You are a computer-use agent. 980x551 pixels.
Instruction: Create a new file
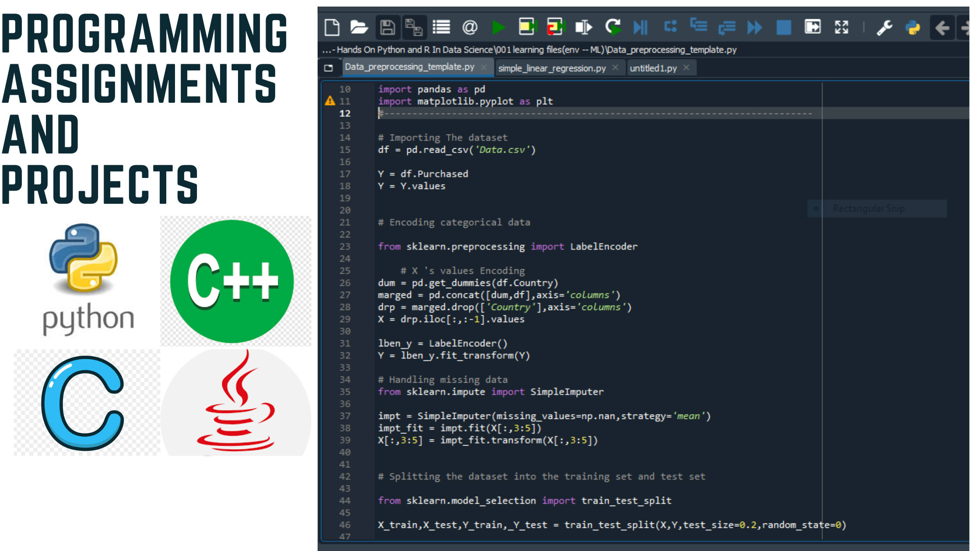pos(332,27)
